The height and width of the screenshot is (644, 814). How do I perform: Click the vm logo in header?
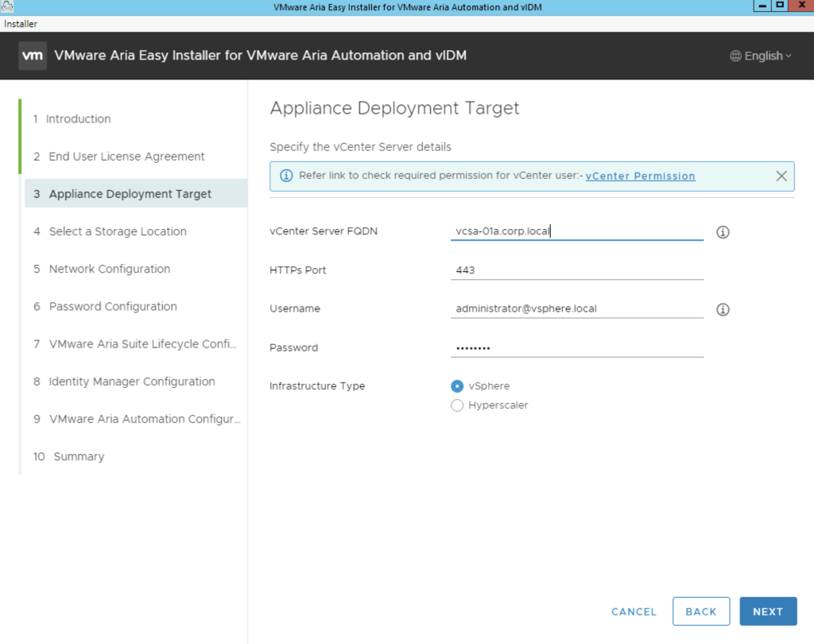tap(32, 56)
